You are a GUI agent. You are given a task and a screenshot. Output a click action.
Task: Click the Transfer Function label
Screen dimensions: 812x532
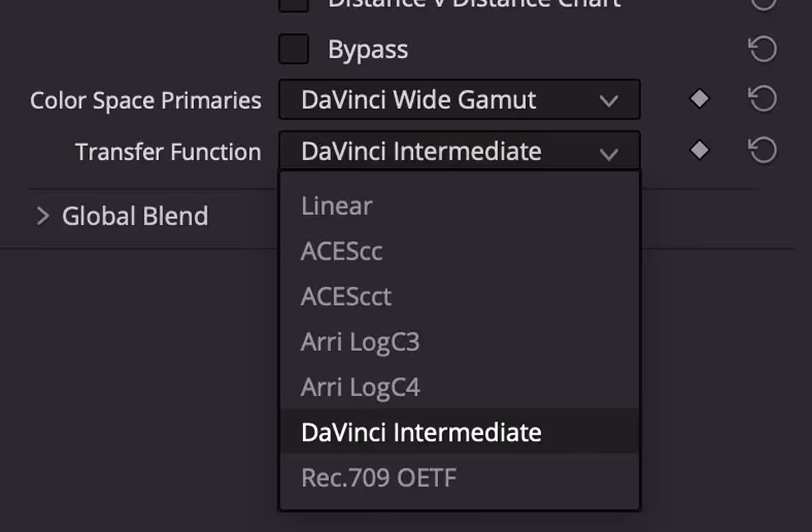[168, 152]
